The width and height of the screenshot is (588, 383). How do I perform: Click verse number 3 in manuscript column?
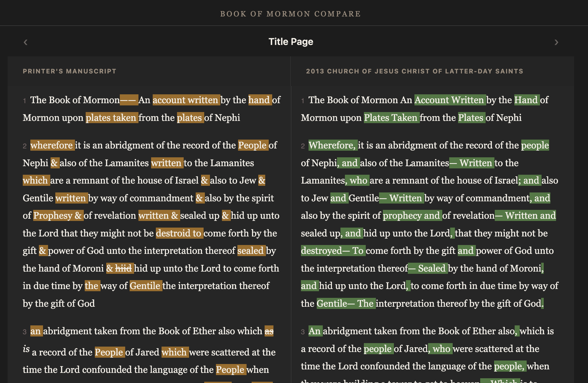click(25, 332)
